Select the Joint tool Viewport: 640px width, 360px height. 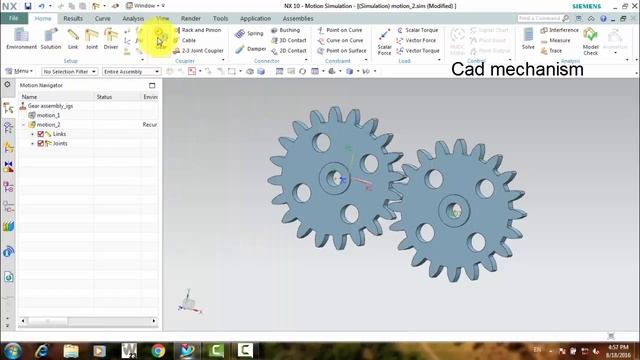[x=92, y=39]
